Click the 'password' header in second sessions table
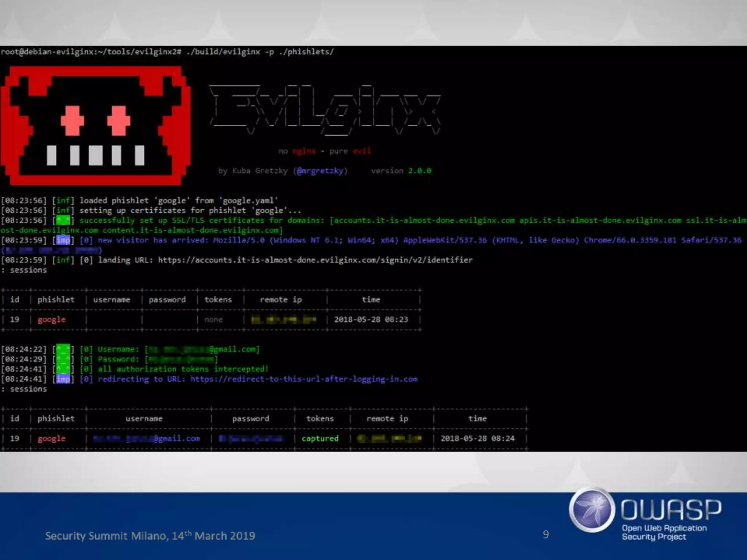The width and height of the screenshot is (747, 560). [x=251, y=419]
